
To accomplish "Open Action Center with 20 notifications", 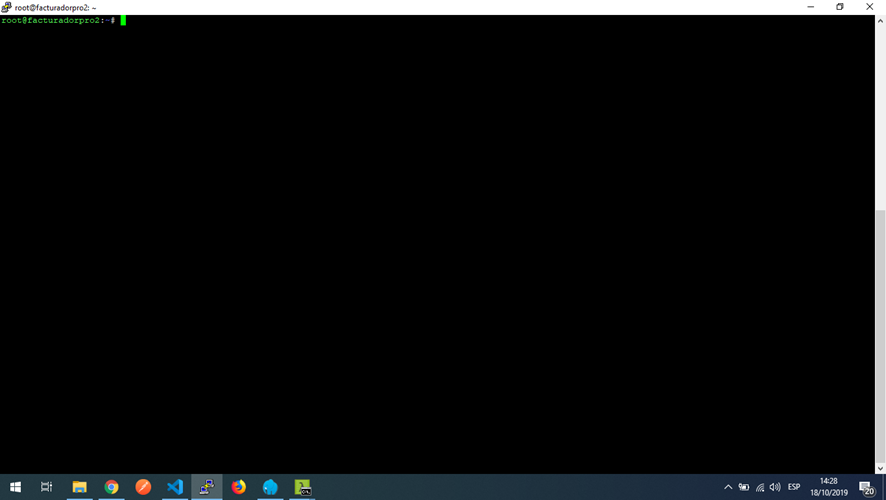I will 866,487.
